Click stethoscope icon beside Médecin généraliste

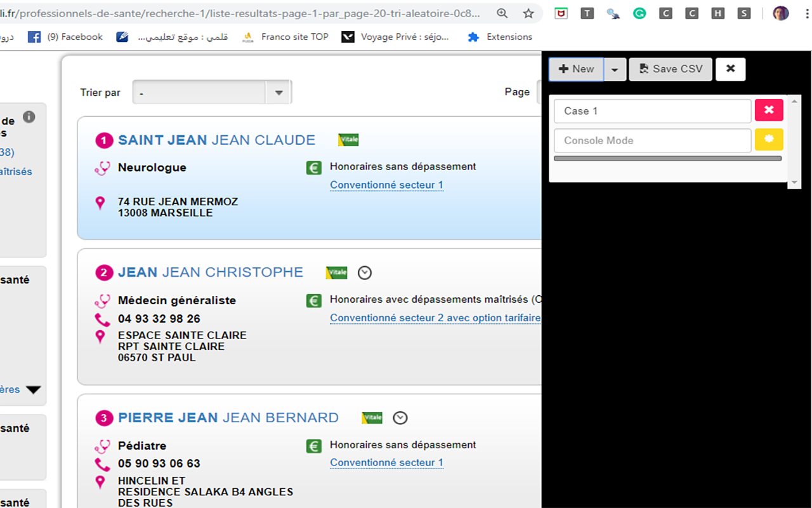102,301
